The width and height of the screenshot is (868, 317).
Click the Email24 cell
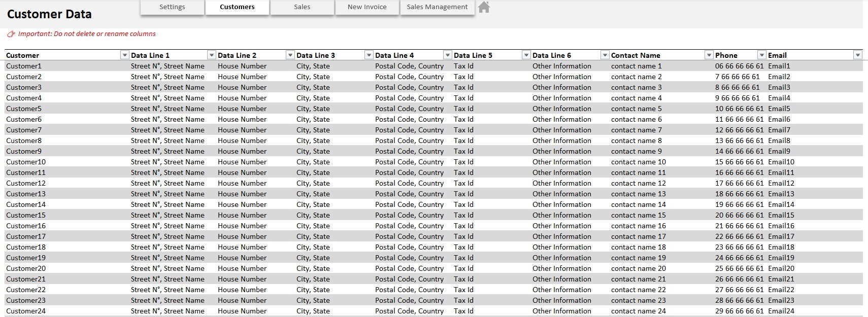pos(814,311)
